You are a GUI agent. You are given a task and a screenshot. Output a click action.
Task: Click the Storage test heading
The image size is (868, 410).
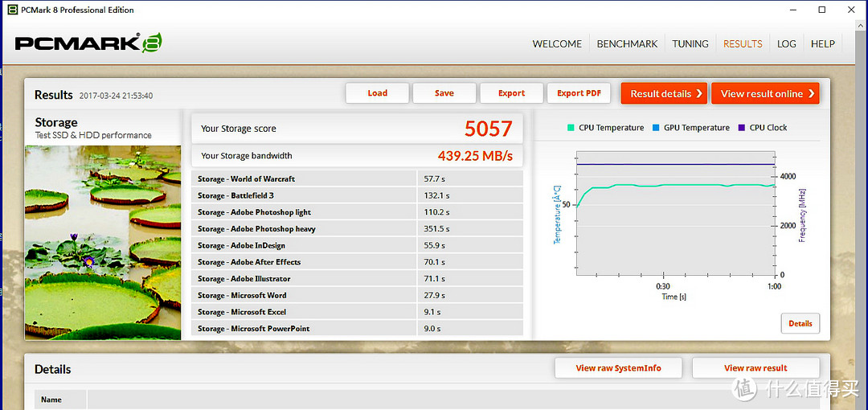tap(56, 122)
